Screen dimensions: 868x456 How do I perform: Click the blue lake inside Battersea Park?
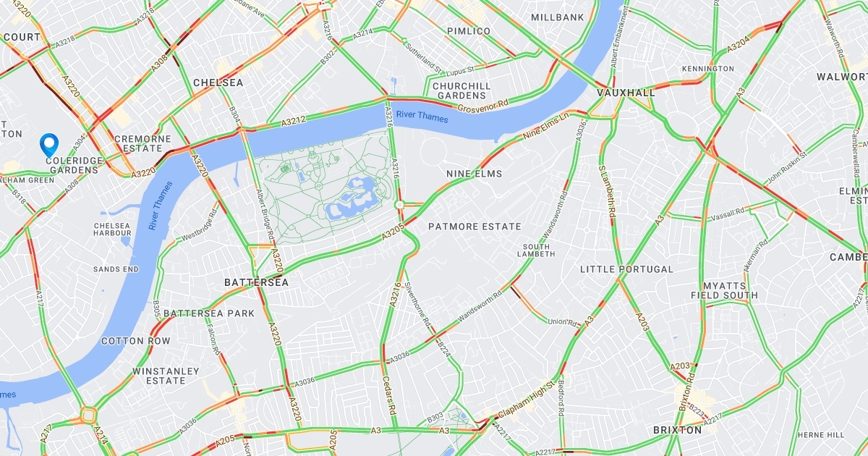click(352, 200)
